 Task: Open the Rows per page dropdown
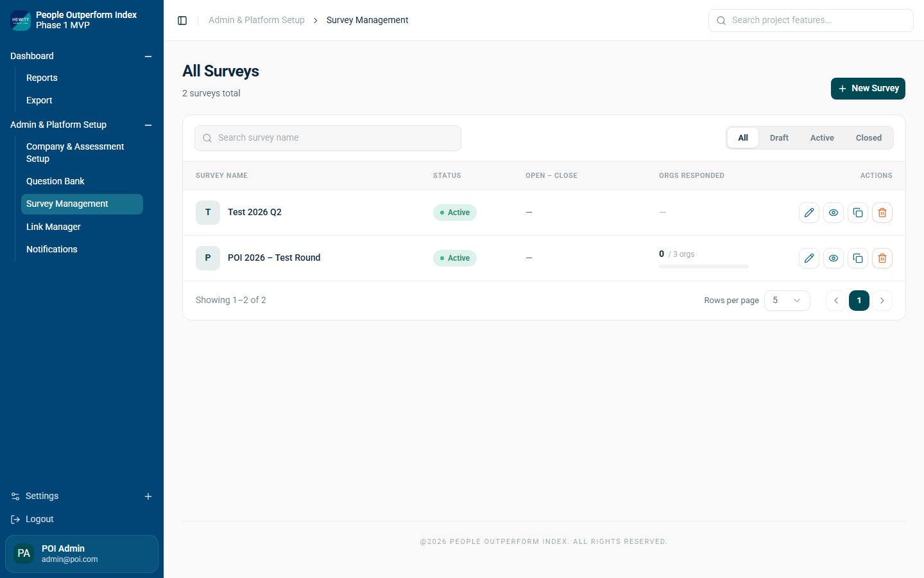(x=787, y=301)
